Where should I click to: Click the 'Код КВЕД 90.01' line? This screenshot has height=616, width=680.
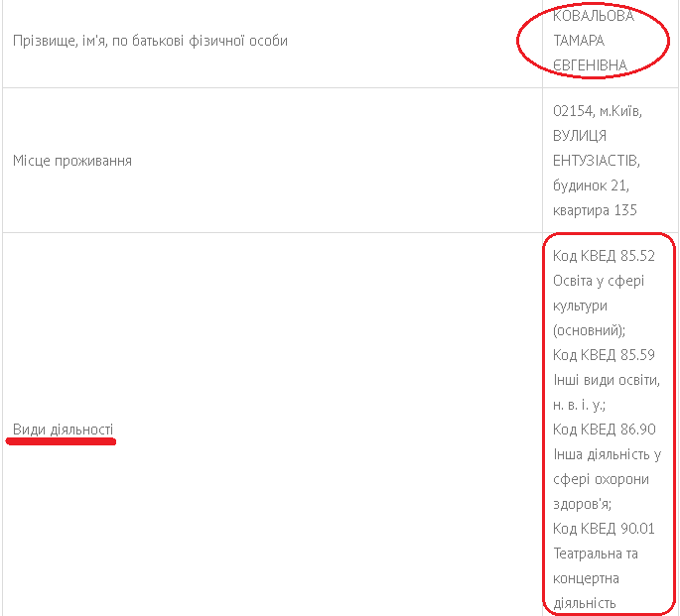(x=604, y=529)
